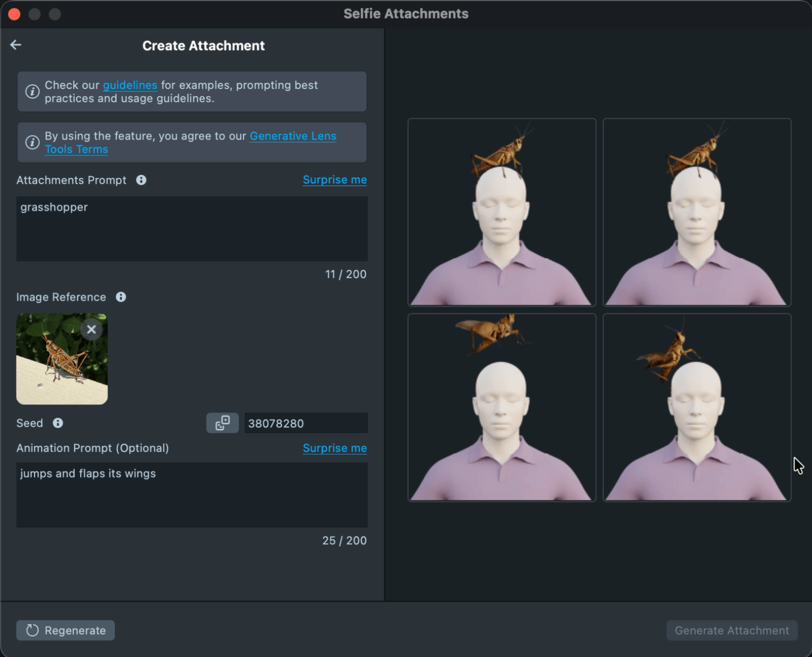The height and width of the screenshot is (657, 812).
Task: Randomize seed with the dice icon
Action: 222,423
